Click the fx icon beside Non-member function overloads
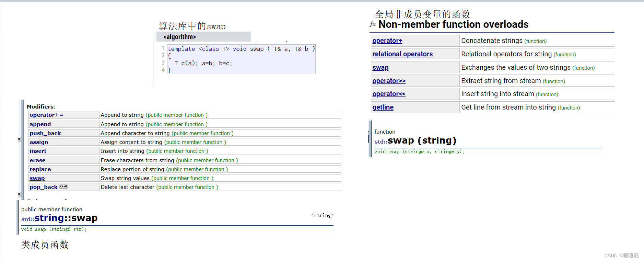This screenshot has width=644, height=261. (x=373, y=24)
